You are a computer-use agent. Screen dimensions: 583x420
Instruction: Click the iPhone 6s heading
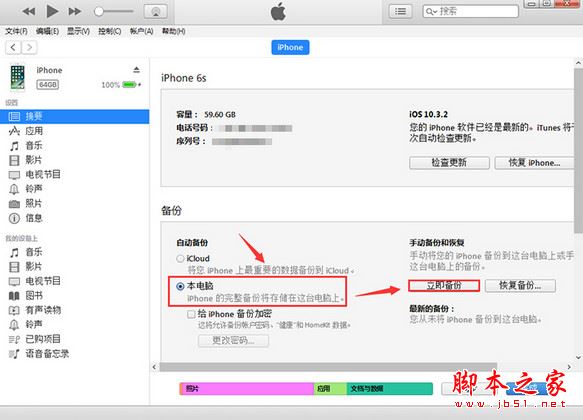click(183, 78)
